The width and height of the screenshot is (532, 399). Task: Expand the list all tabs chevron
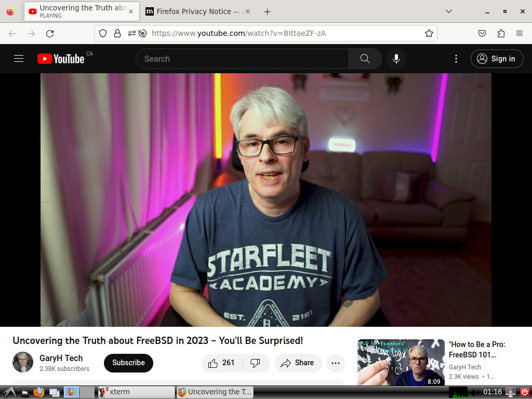(x=449, y=11)
